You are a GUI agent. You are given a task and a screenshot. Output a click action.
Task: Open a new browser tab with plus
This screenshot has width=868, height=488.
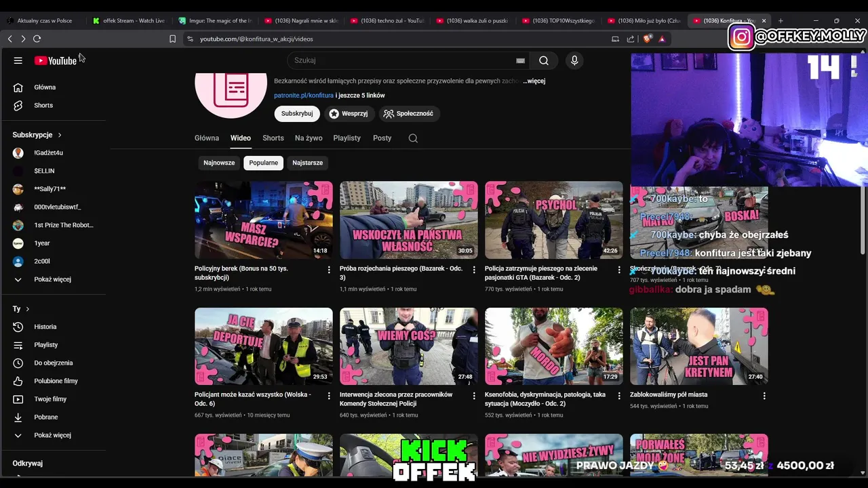(781, 21)
